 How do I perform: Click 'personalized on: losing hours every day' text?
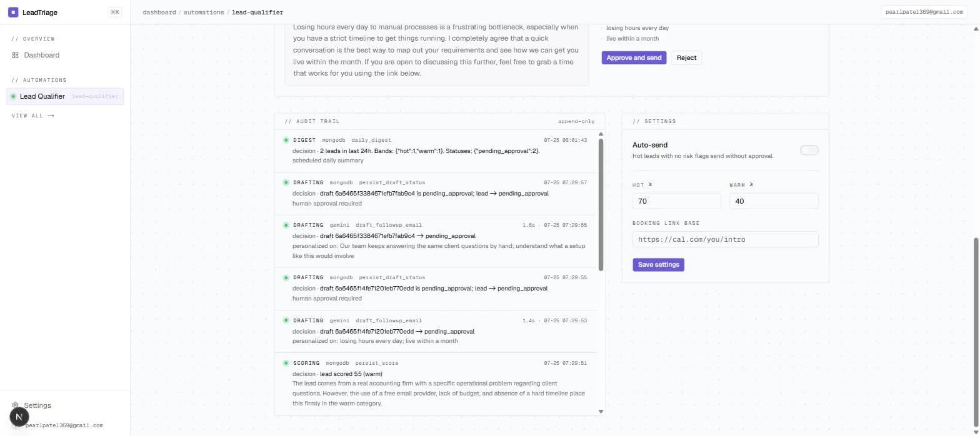(375, 341)
